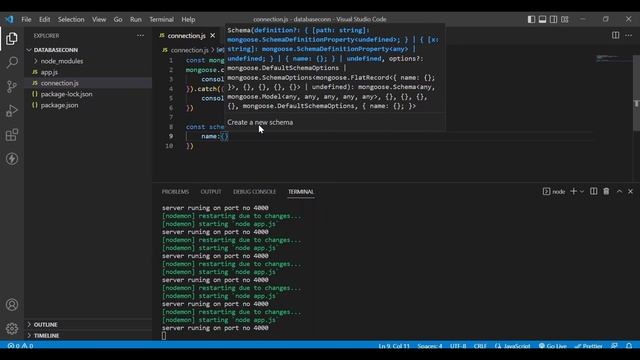Screen dimensions: 640x360
Task: Open the Thunder Client lightning icon
Action: (x=12, y=159)
